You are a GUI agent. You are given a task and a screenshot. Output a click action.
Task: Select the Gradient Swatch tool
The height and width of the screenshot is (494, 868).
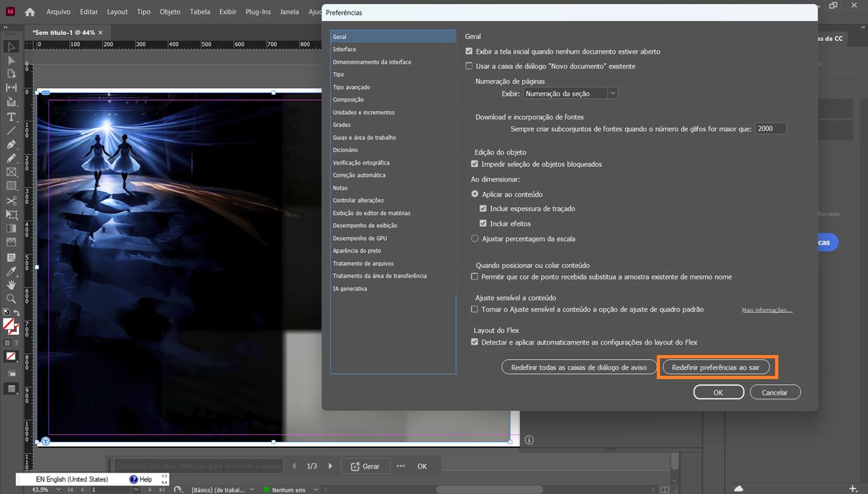[11, 228]
